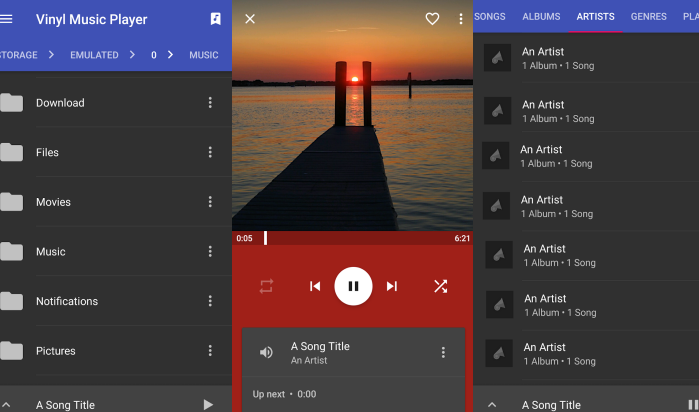Open A Song Title in left mini player

pyautogui.click(x=66, y=405)
